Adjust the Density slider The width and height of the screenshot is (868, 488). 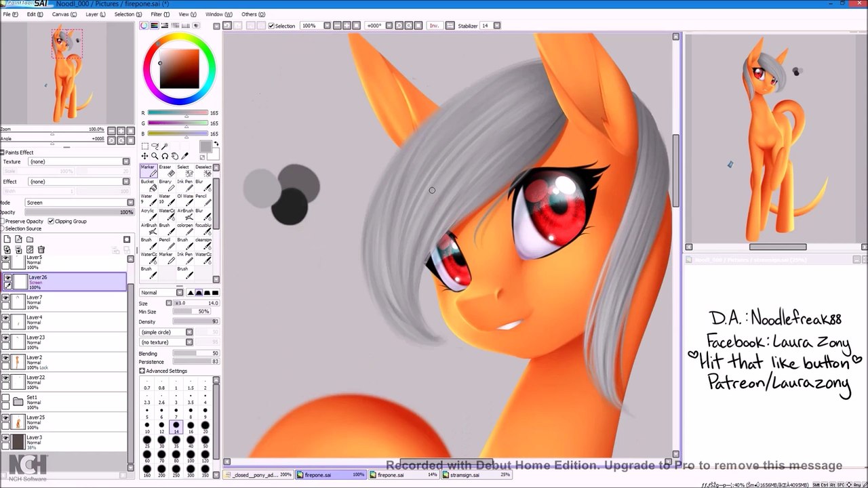[195, 322]
